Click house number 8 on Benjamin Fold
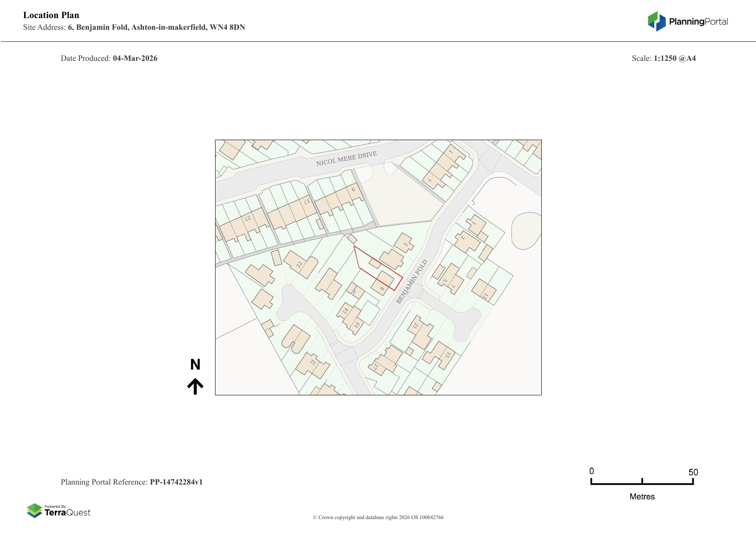Image resolution: width=756 pixels, height=535 pixels. pos(382,283)
